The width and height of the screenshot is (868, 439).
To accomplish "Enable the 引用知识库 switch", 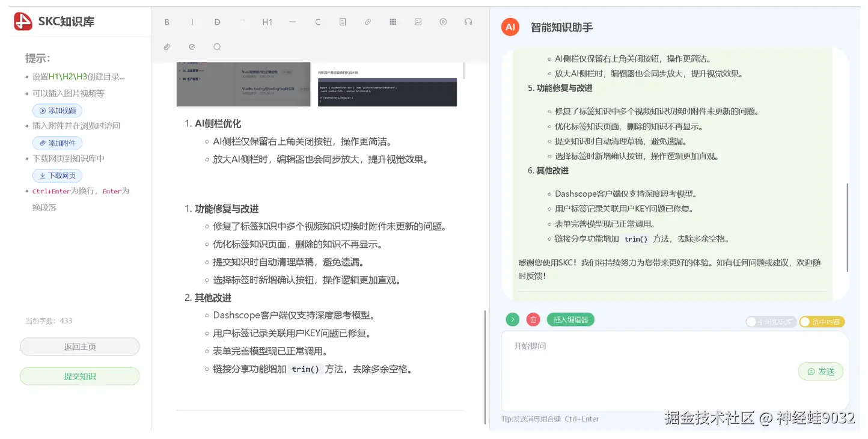I will point(771,322).
